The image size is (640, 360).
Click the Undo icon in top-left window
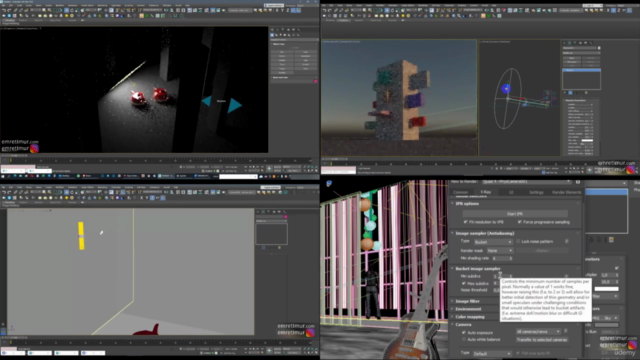click(x=4, y=10)
